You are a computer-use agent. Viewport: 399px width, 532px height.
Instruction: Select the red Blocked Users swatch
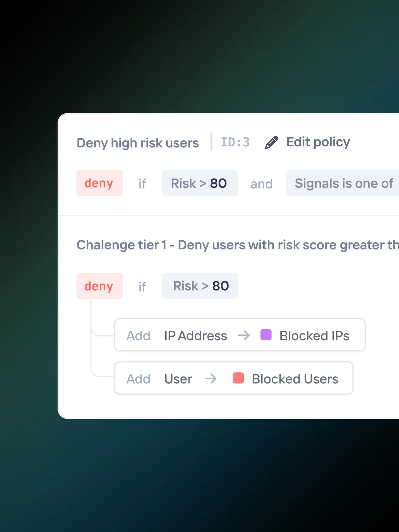pyautogui.click(x=238, y=378)
